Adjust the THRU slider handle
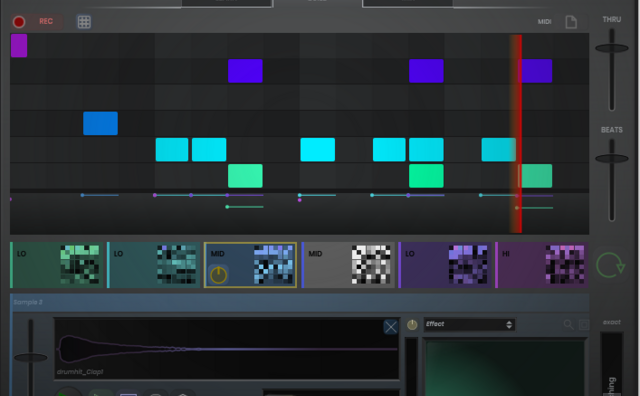This screenshot has height=396, width=640. [x=611, y=48]
